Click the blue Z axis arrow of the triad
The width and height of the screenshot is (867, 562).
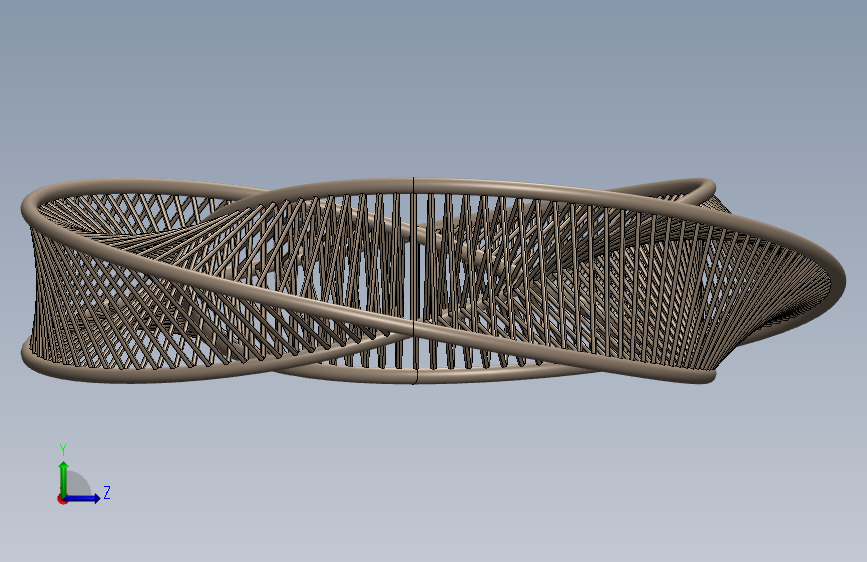tap(83, 498)
